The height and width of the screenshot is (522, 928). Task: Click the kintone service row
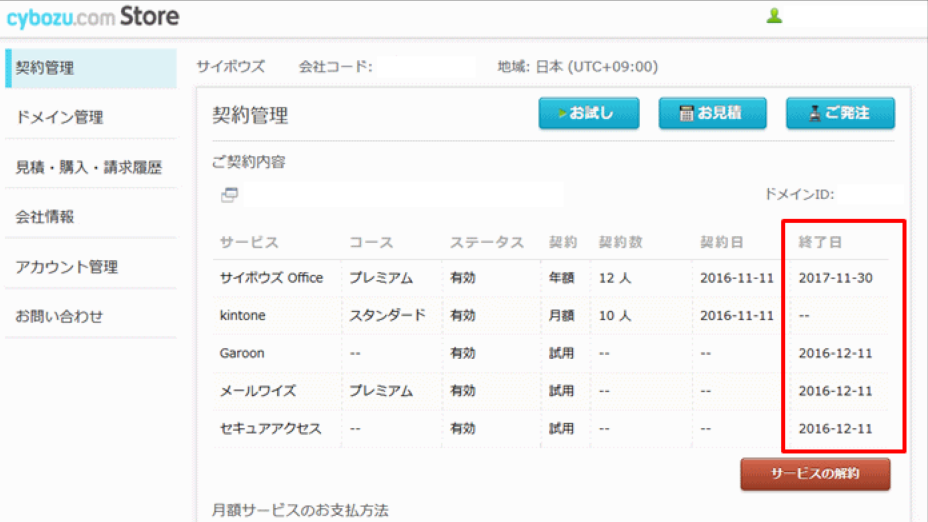241,315
